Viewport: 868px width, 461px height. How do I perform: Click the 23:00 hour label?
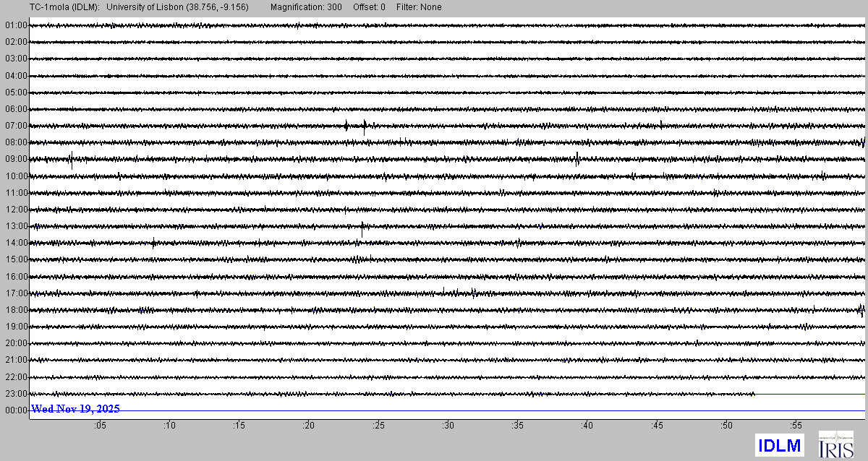point(15,394)
